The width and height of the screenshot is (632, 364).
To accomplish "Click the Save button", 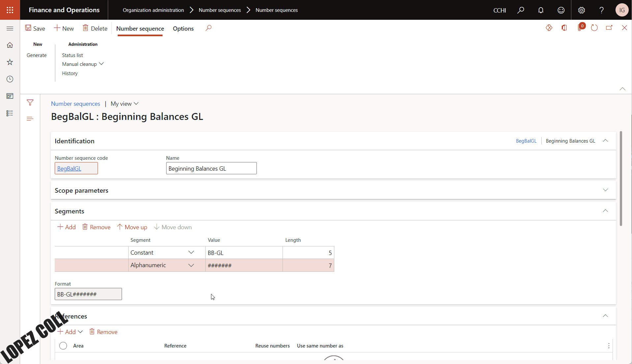I will pyautogui.click(x=35, y=29).
